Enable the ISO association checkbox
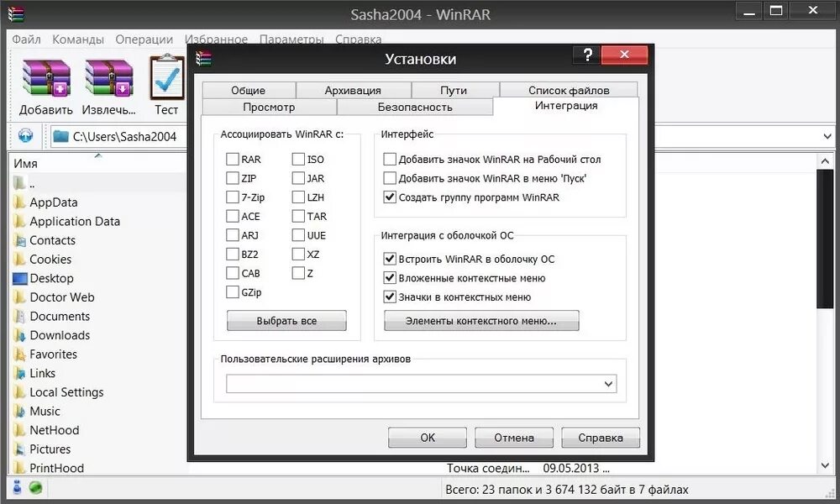This screenshot has width=840, height=504. point(298,159)
